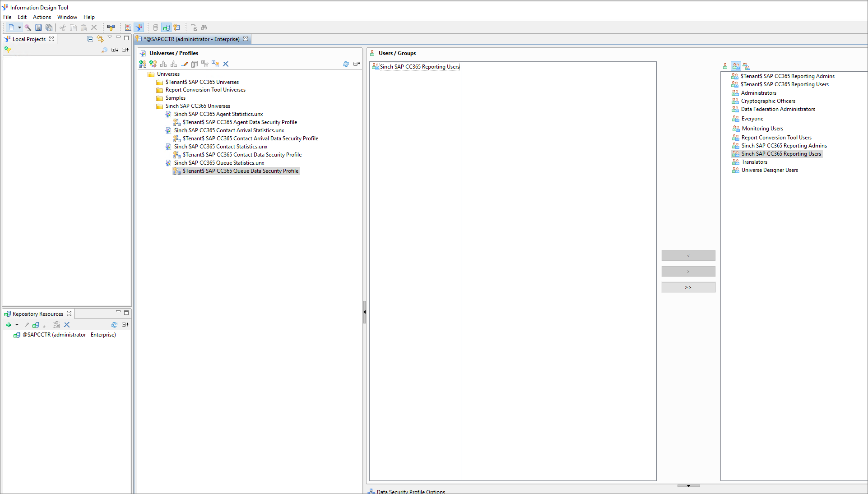Select the @SAPCCTR administrator editor tab

(191, 39)
